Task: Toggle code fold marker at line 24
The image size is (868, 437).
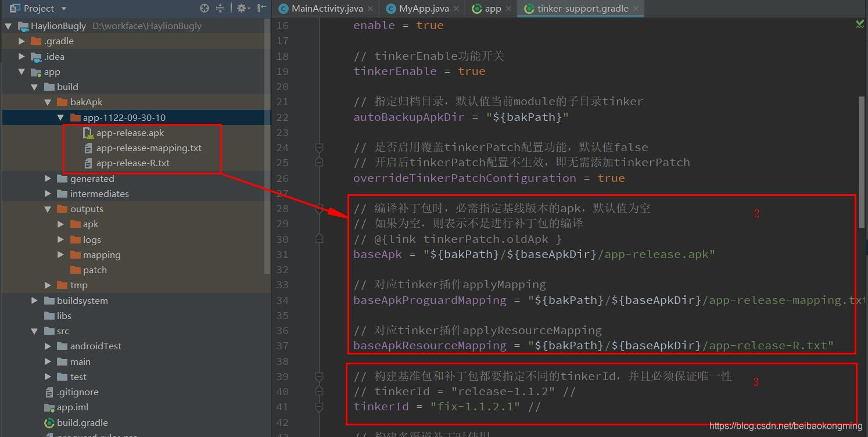Action: [319, 148]
